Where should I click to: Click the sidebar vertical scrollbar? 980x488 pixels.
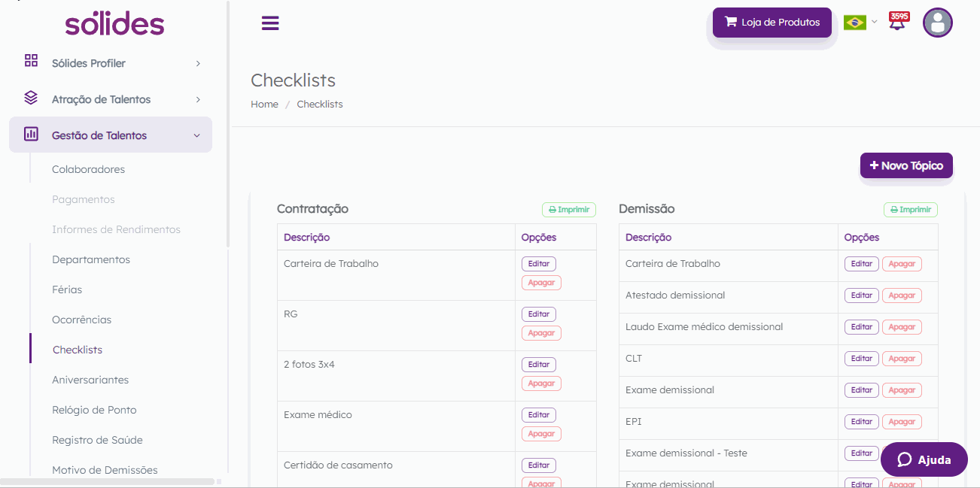click(228, 124)
